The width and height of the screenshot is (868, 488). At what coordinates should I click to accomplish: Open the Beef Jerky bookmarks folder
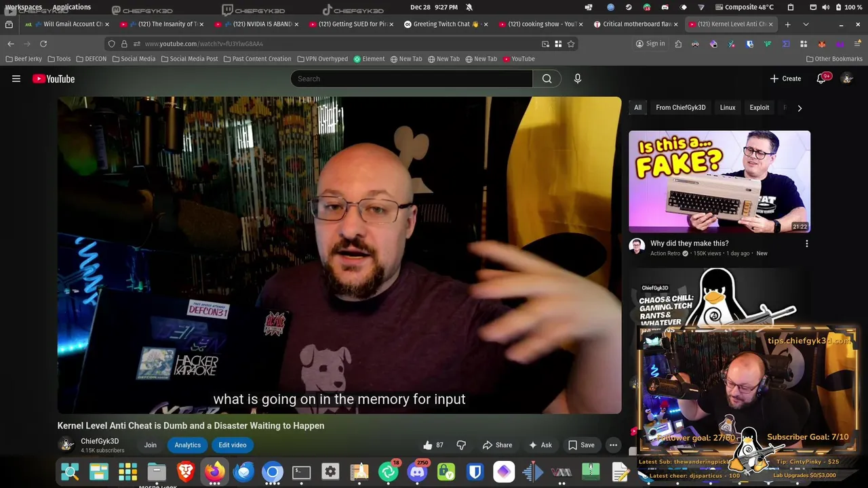click(24, 59)
